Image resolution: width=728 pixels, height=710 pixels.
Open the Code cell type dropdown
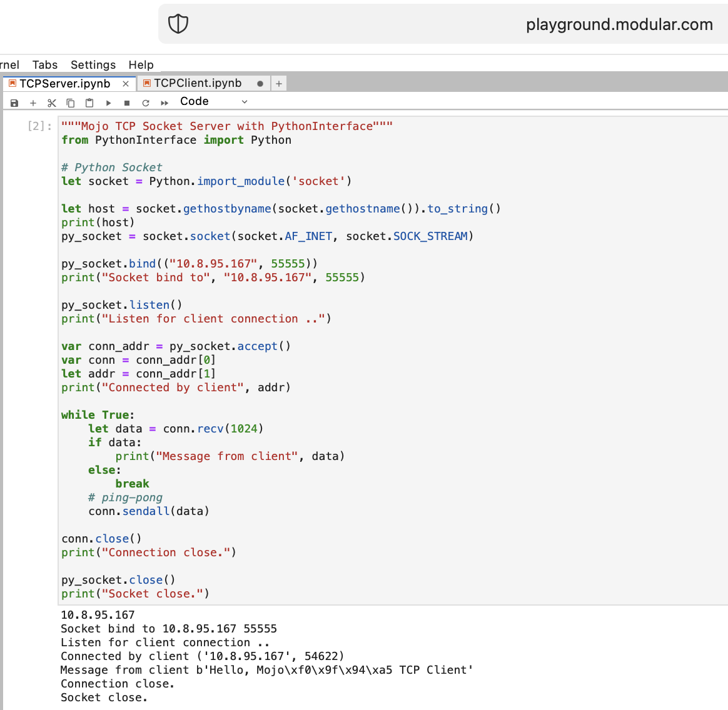[x=213, y=102]
